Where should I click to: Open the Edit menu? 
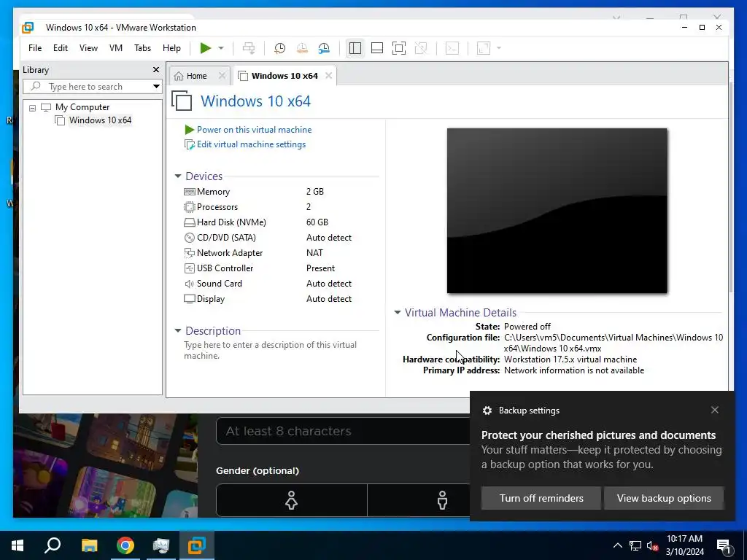tap(61, 48)
